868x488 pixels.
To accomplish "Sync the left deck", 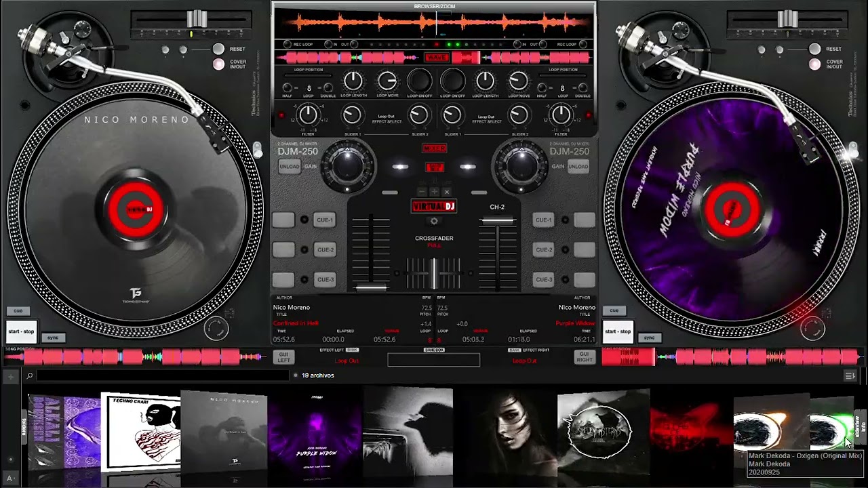I will pyautogui.click(x=53, y=338).
